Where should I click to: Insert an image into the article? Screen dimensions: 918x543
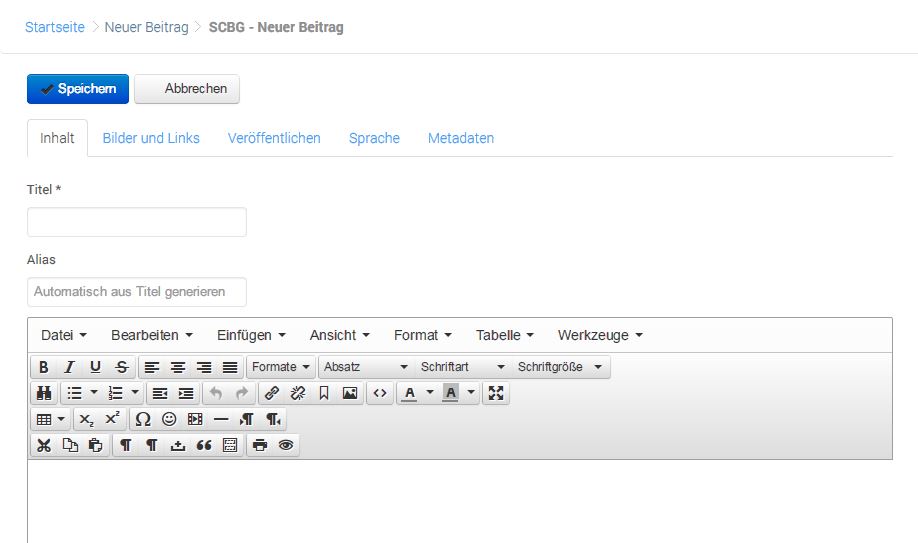pyautogui.click(x=350, y=393)
